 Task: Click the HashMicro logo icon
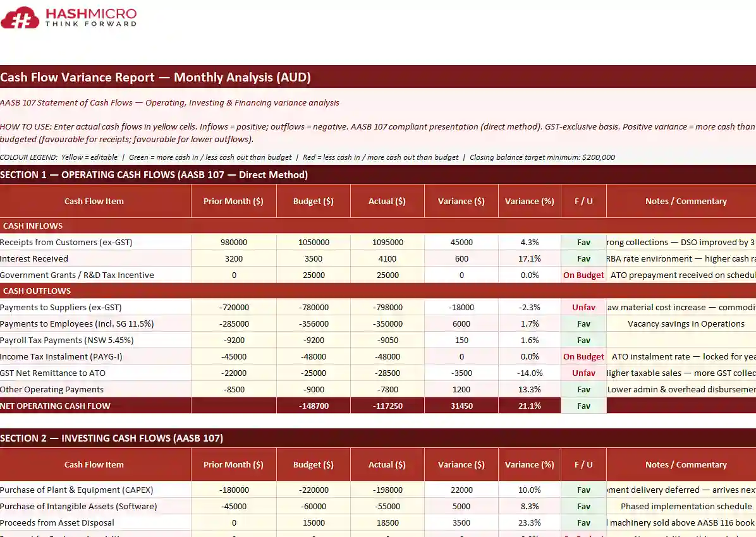pyautogui.click(x=20, y=18)
